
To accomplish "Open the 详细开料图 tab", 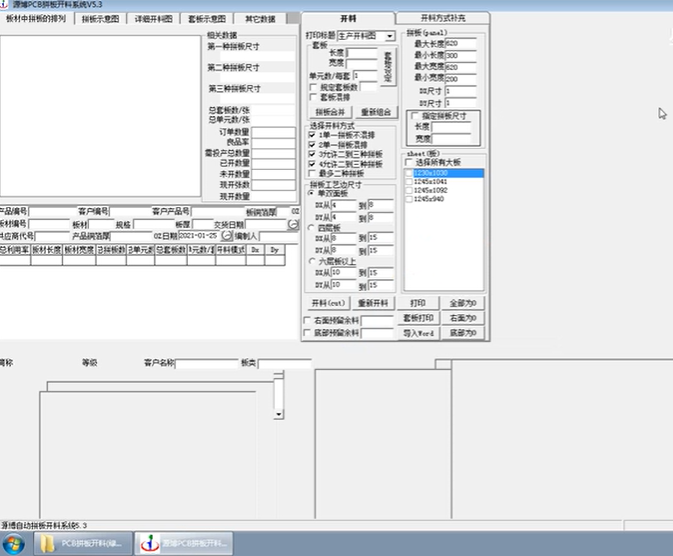I will coord(153,19).
